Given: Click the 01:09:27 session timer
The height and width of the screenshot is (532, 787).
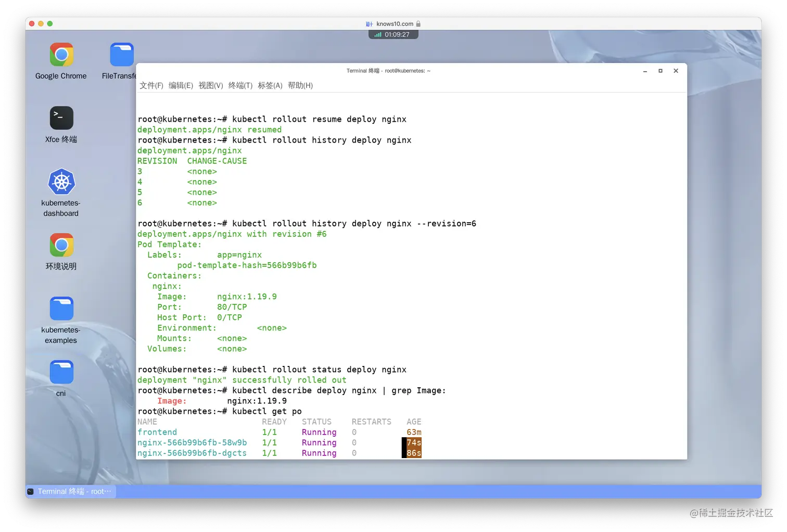Looking at the screenshot, I should click(397, 34).
